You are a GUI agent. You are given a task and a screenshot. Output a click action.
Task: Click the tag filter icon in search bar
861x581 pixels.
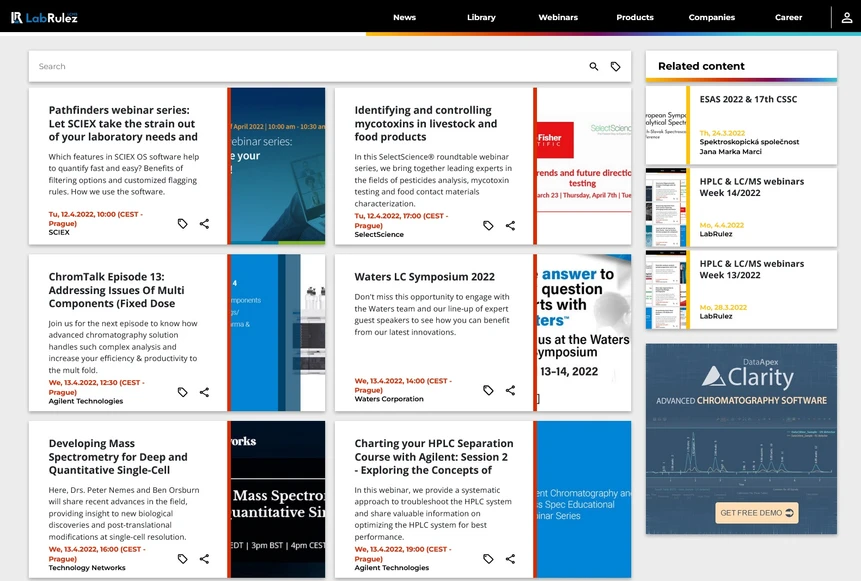click(616, 66)
